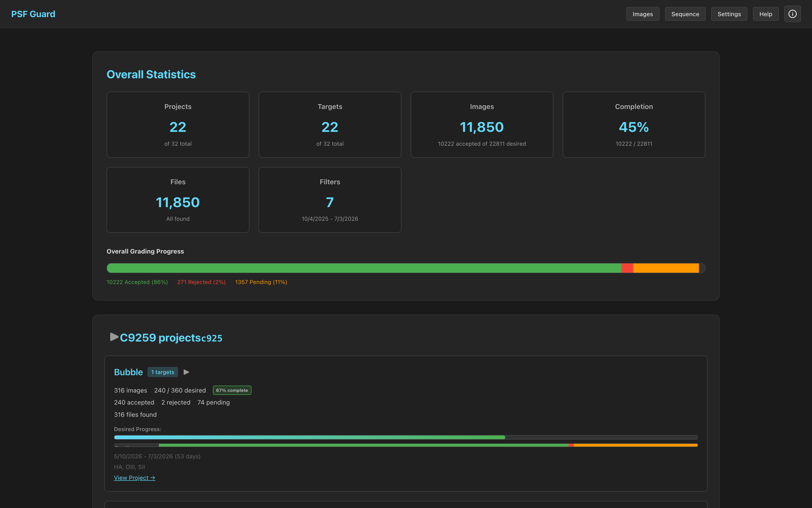Open the Images page
This screenshot has height=508, width=812.
pos(642,14)
